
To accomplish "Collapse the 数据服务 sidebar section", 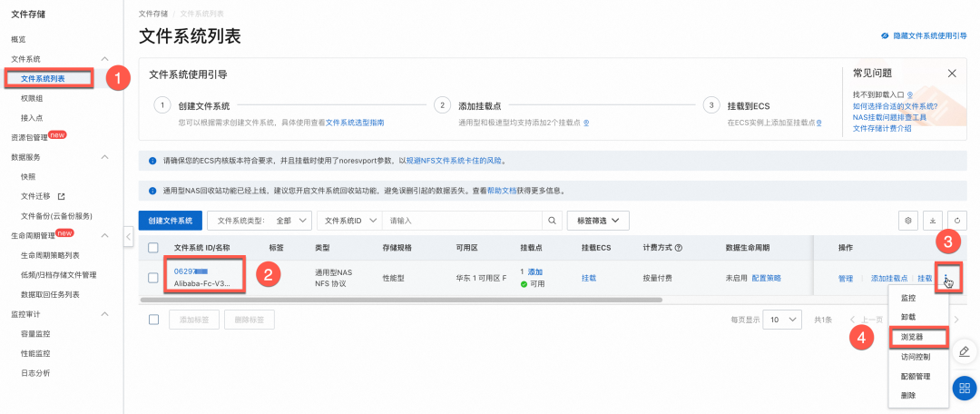I will [x=105, y=157].
